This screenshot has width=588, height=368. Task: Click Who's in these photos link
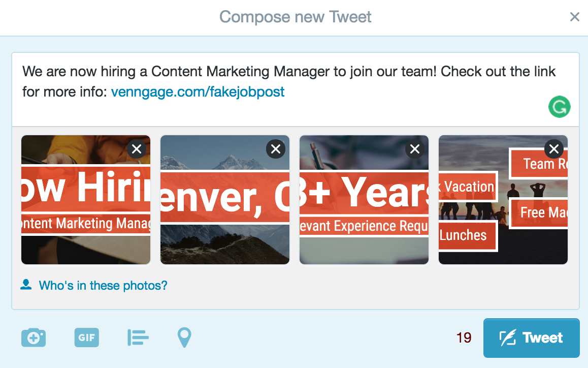pos(103,286)
